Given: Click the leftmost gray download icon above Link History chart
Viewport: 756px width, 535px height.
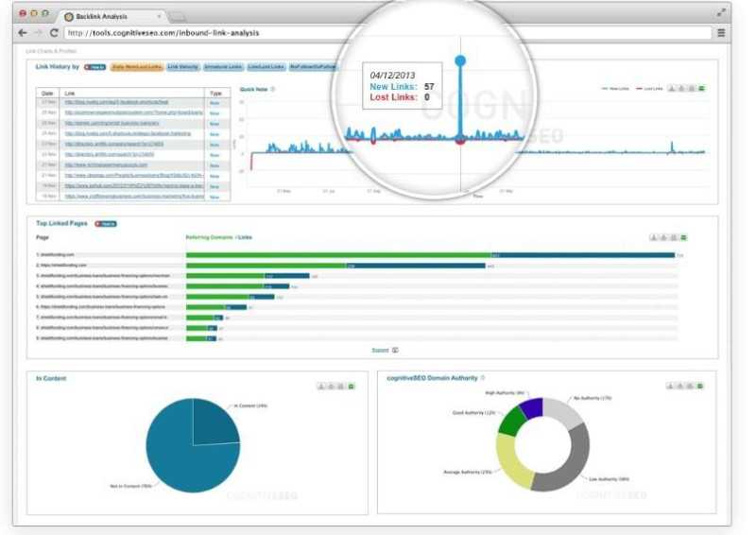Looking at the screenshot, I should [672, 89].
